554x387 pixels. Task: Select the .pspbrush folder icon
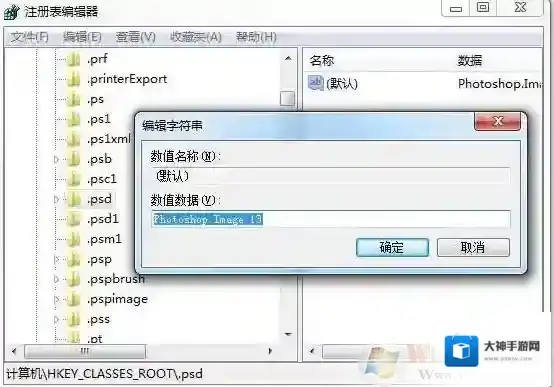[x=74, y=279]
